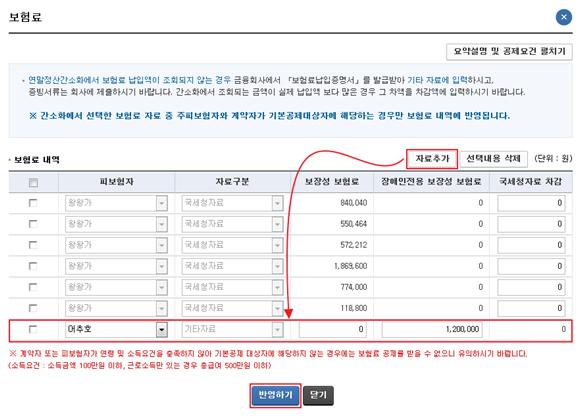Screen dimensions: 581x418
Task: Open the 기타자료 자료구분 dropdown
Action: 232,329
